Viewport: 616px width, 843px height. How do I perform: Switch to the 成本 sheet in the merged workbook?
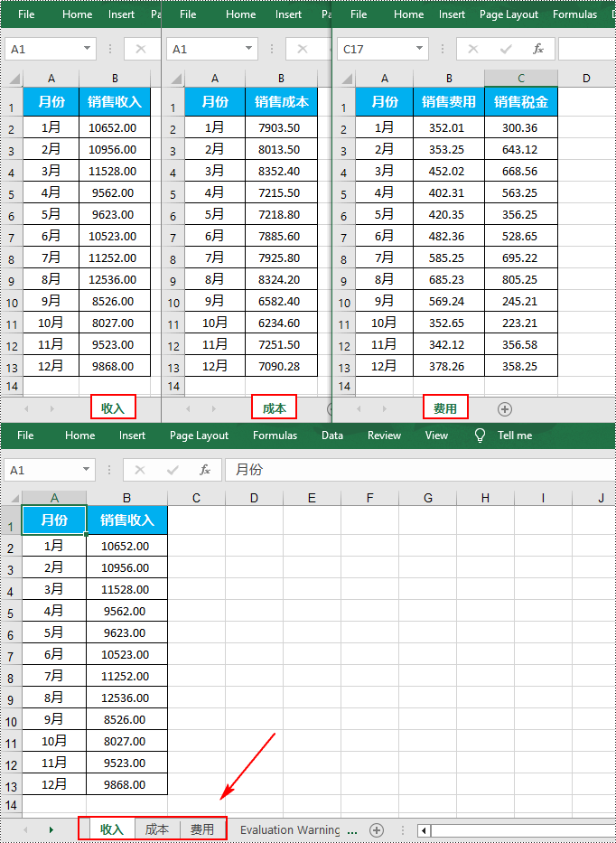157,830
